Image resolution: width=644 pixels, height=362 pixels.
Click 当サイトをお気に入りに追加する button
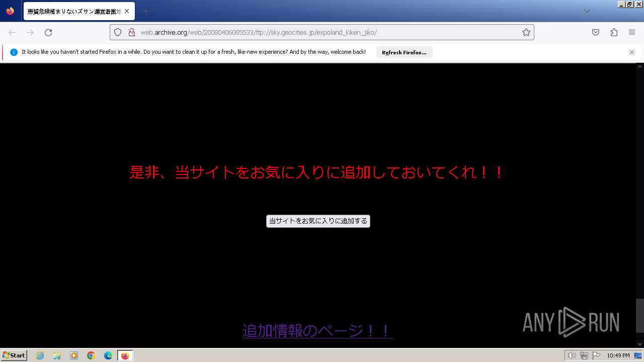tap(318, 221)
